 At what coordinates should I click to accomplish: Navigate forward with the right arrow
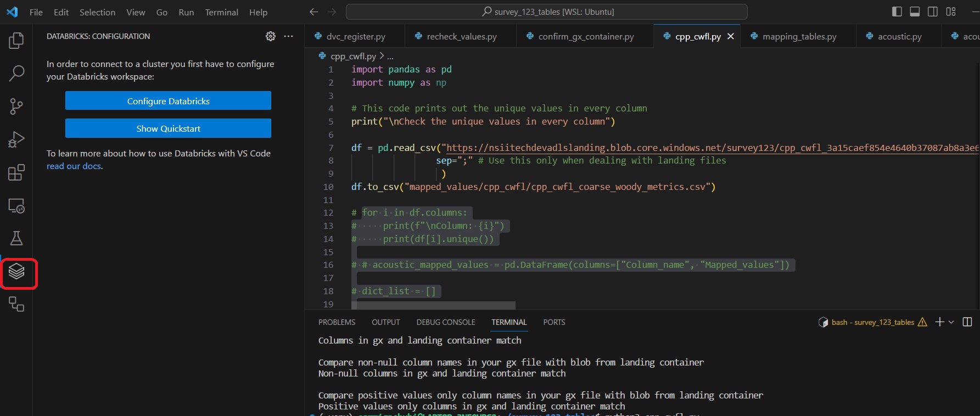[x=332, y=12]
